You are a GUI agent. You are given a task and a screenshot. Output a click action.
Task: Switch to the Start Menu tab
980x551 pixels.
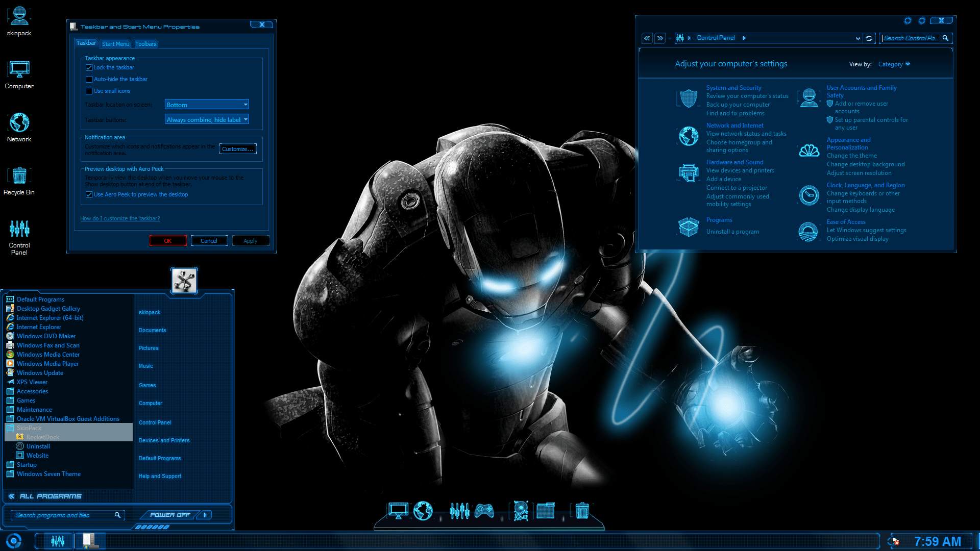click(x=115, y=44)
